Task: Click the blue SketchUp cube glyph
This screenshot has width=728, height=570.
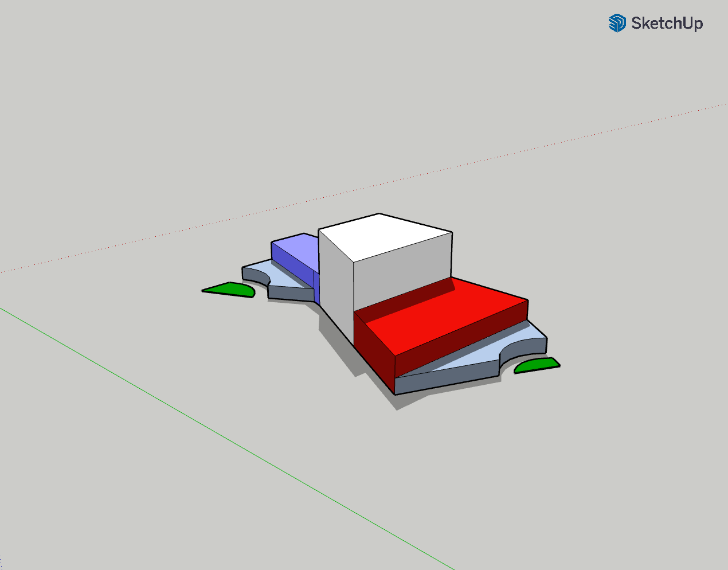Action: point(618,23)
